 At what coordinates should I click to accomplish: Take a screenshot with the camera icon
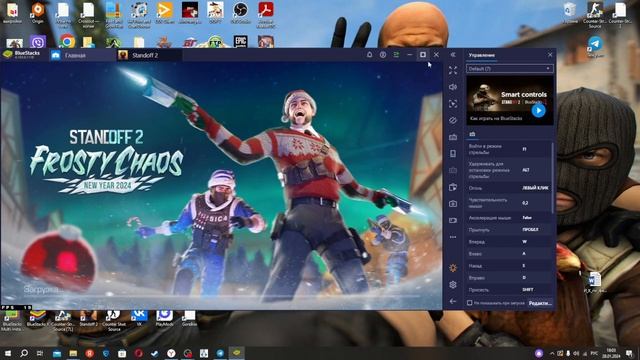453,204
